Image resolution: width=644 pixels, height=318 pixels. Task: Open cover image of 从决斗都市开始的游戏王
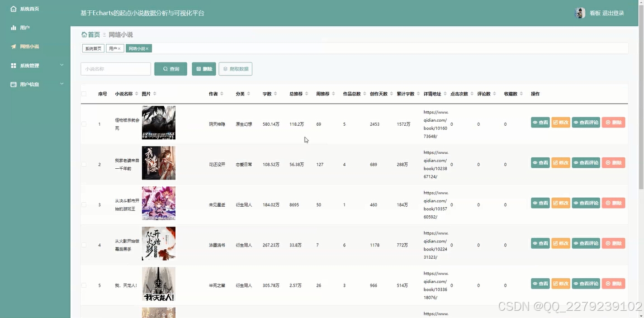[159, 203]
